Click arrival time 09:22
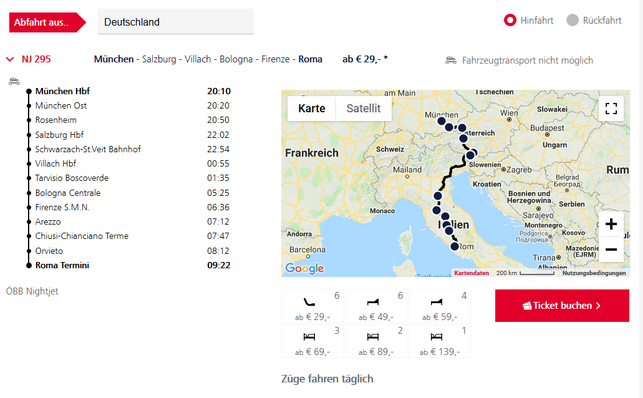 [x=219, y=265]
